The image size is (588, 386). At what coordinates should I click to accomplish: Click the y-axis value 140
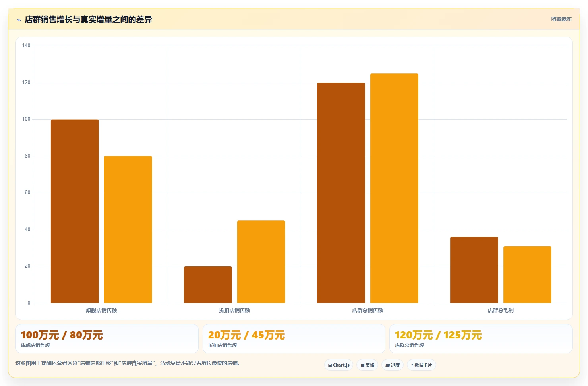pos(26,46)
